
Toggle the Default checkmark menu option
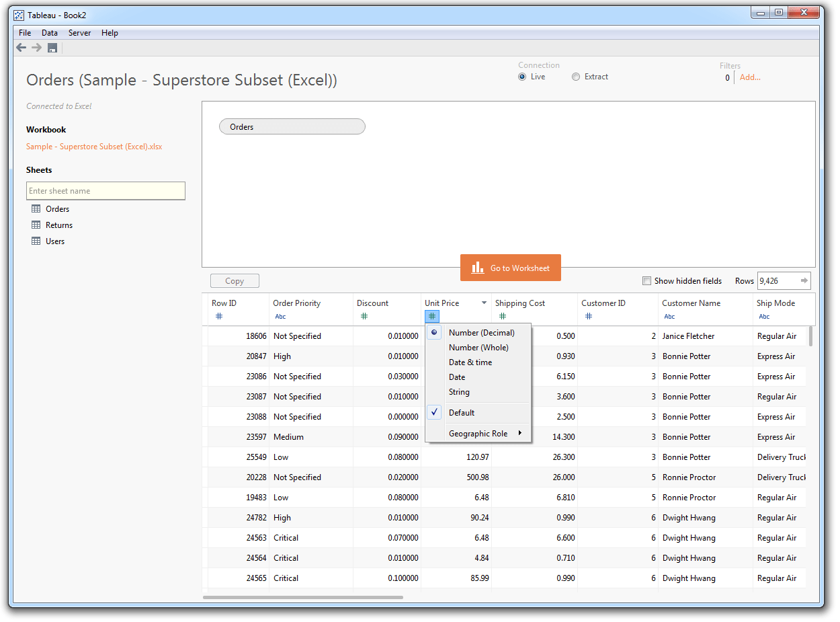tap(478, 412)
